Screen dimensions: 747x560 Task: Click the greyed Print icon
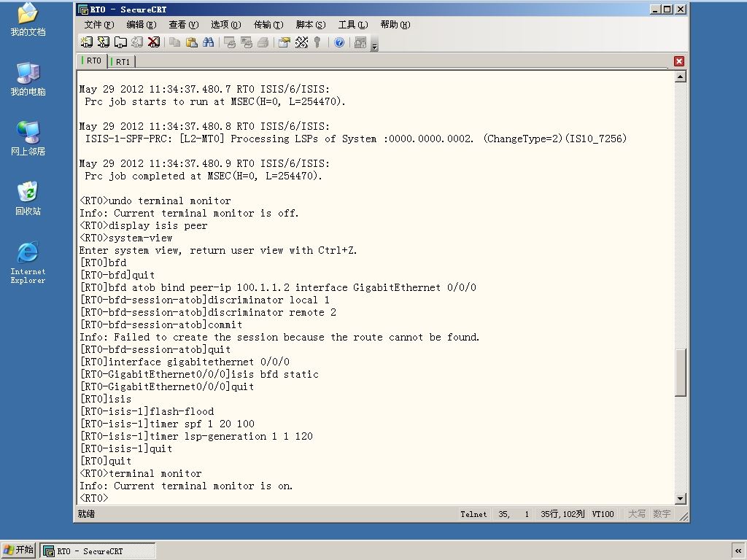(x=263, y=42)
